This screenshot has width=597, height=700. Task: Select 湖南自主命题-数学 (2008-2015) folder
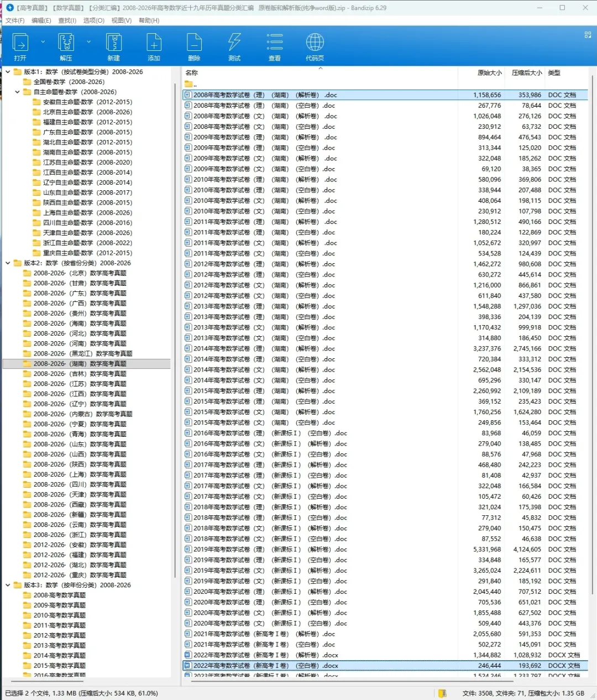(87, 152)
